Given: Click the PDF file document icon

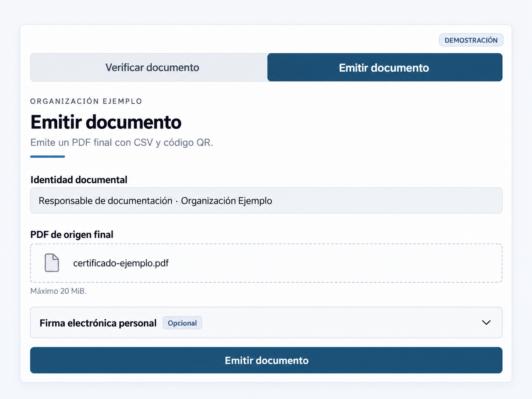Looking at the screenshot, I should click(x=52, y=263).
